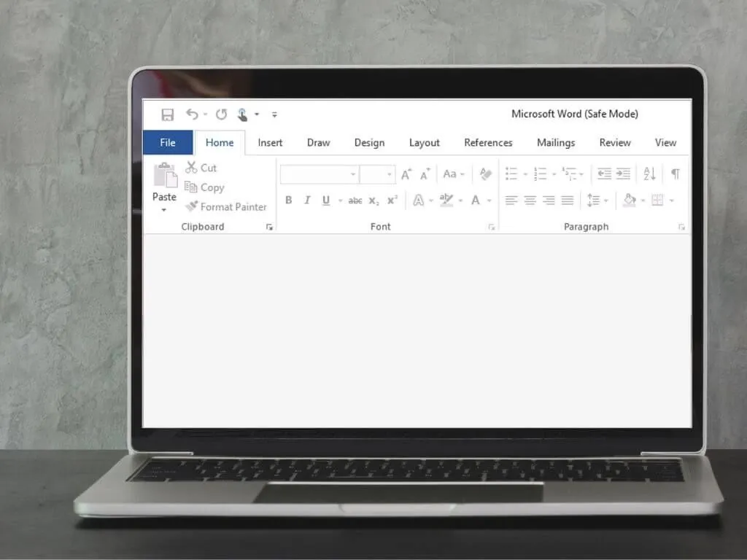The width and height of the screenshot is (747, 560).
Task: Open the font color dropdown arrow
Action: tap(489, 201)
